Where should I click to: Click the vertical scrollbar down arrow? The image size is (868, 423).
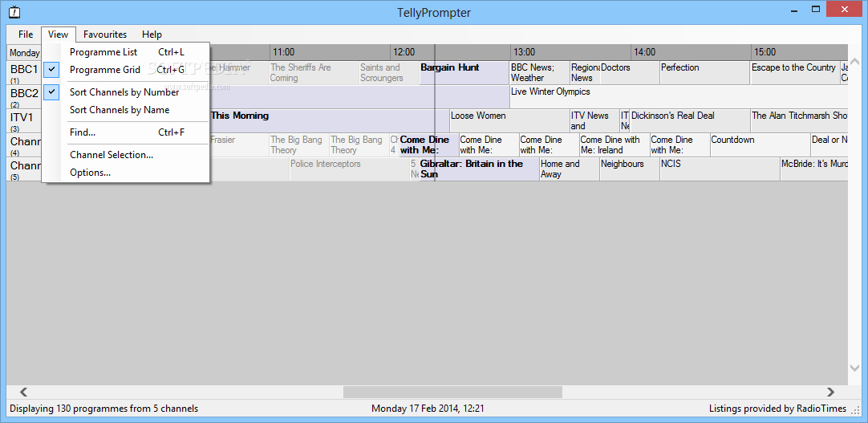(x=855, y=368)
